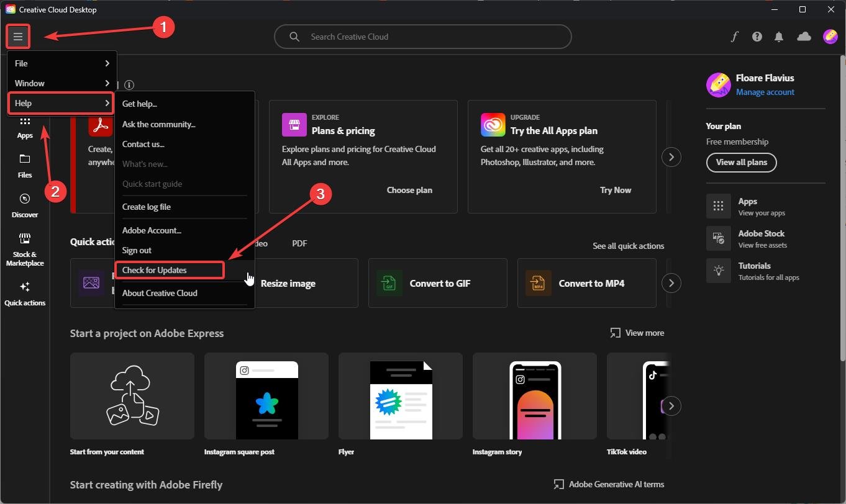Viewport: 846px width, 504px height.
Task: Open Adobe Generative AI terms link
Action: (x=609, y=484)
